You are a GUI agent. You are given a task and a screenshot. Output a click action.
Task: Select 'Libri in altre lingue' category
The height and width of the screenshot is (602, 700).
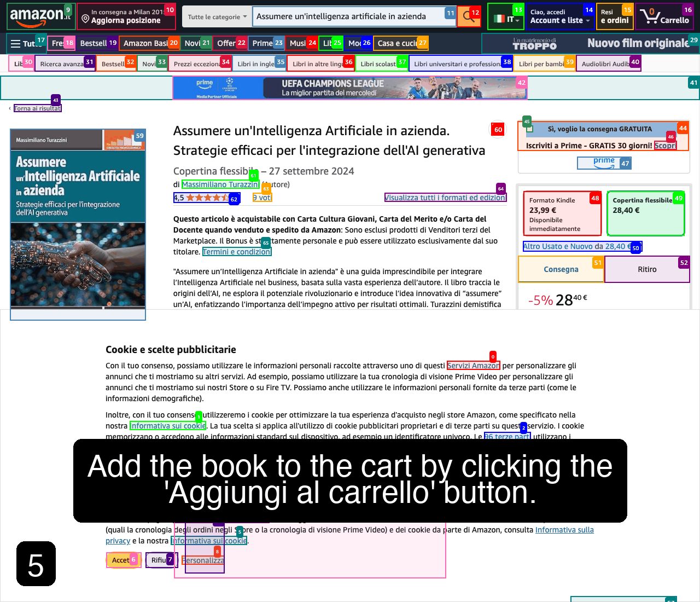point(321,63)
